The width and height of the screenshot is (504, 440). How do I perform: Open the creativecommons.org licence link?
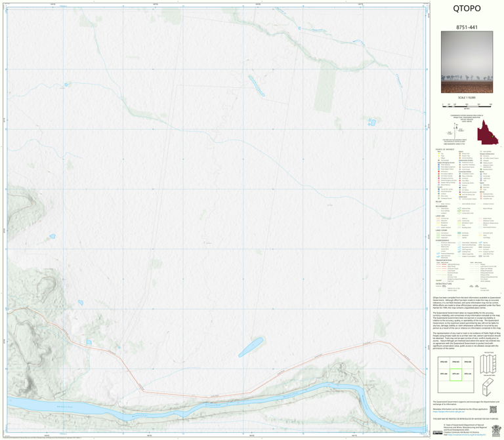tap(467, 435)
